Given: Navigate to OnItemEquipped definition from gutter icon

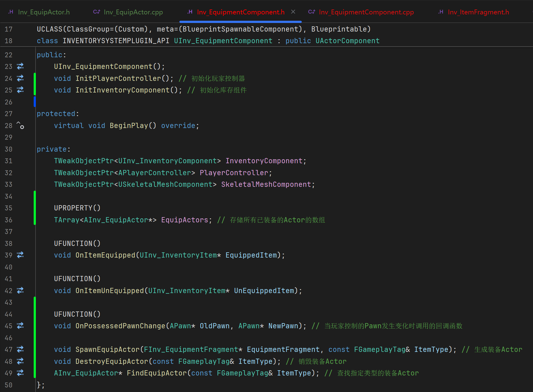Looking at the screenshot, I should pos(20,255).
